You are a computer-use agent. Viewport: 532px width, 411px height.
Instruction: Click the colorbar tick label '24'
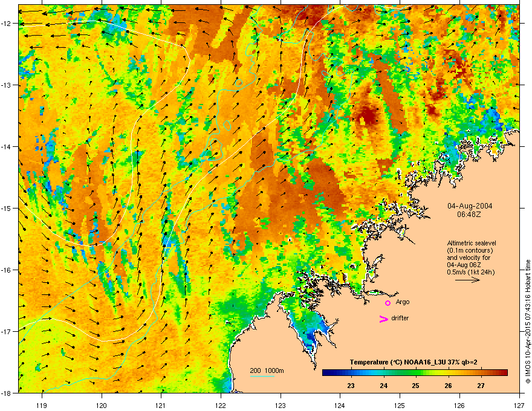pos(384,386)
